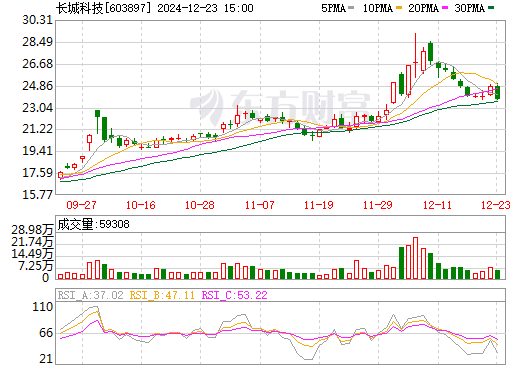Select the 11-19 date label
520x365 pixels.
point(319,205)
